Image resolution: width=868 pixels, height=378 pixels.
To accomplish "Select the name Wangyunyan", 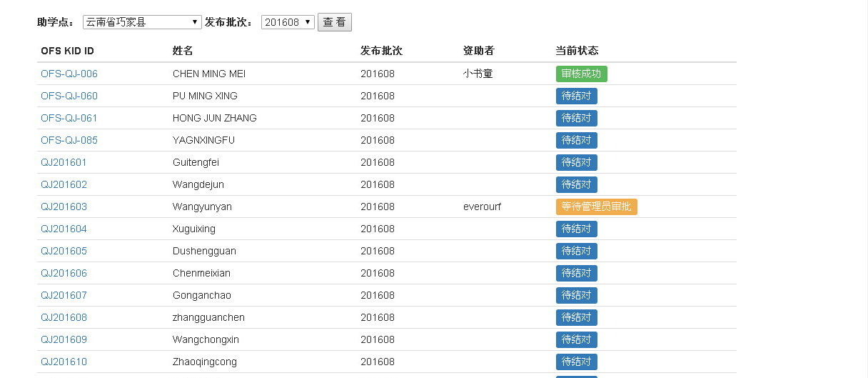I will (x=202, y=207).
